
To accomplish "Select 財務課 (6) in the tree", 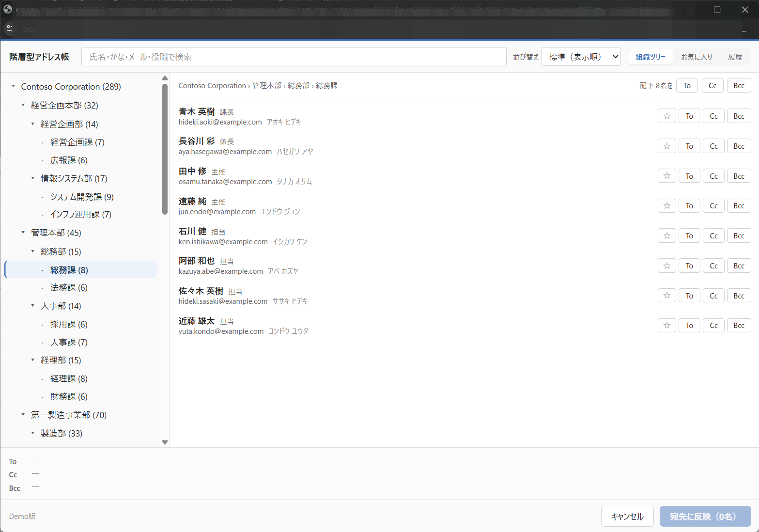I will point(69,396).
